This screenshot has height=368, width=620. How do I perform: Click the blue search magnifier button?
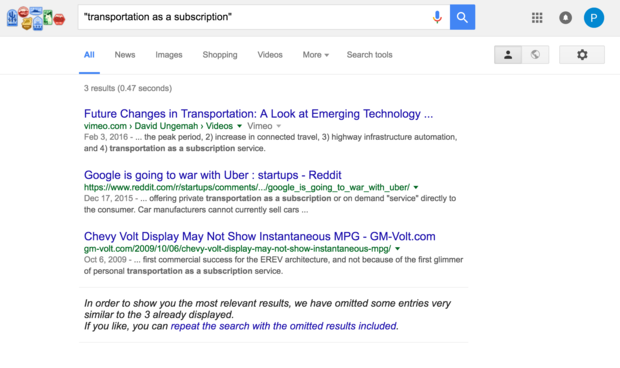pyautogui.click(x=462, y=17)
